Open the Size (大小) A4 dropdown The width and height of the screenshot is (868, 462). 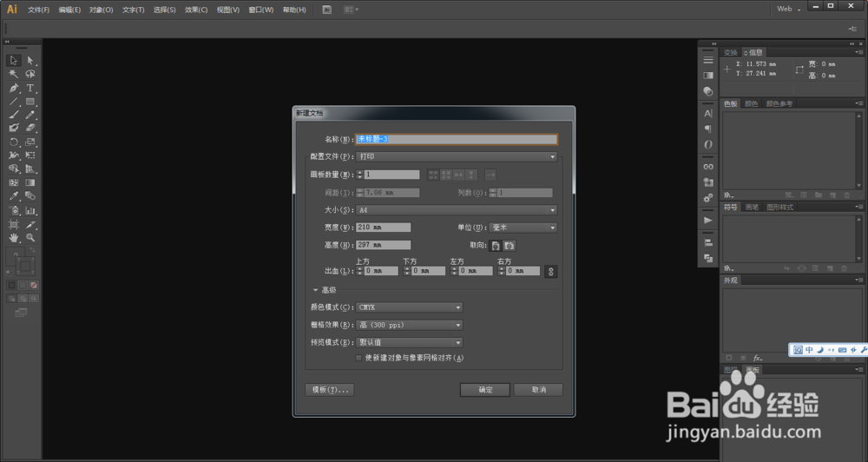[x=457, y=210]
